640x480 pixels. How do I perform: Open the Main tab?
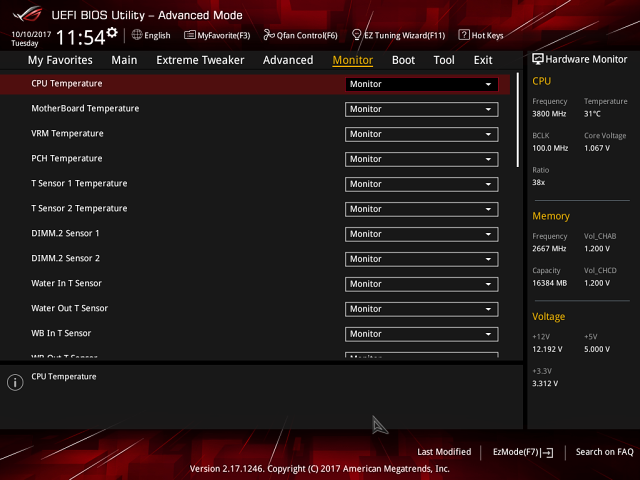pos(124,60)
